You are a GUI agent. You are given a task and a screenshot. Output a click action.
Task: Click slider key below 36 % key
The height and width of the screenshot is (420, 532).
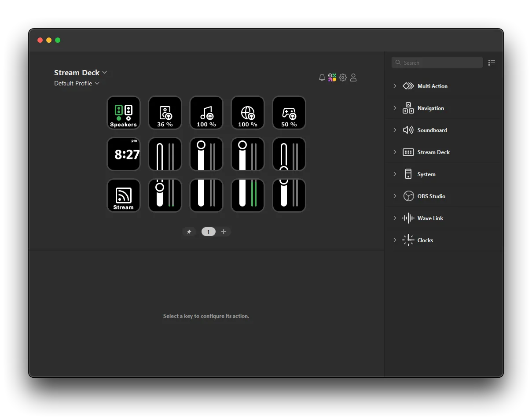(165, 154)
